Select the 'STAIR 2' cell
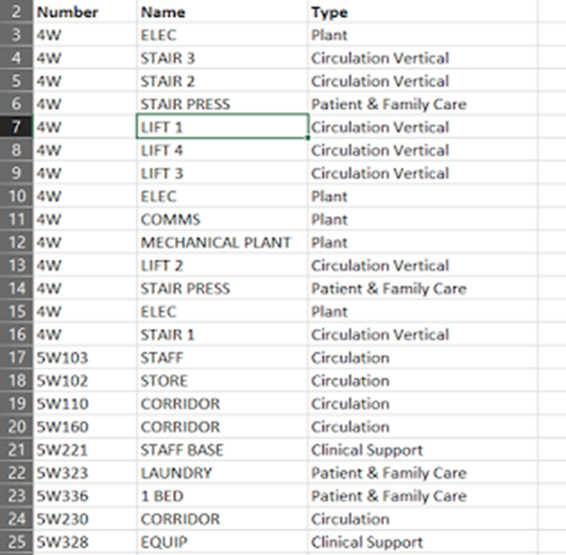The width and height of the screenshot is (566, 555). (x=222, y=81)
